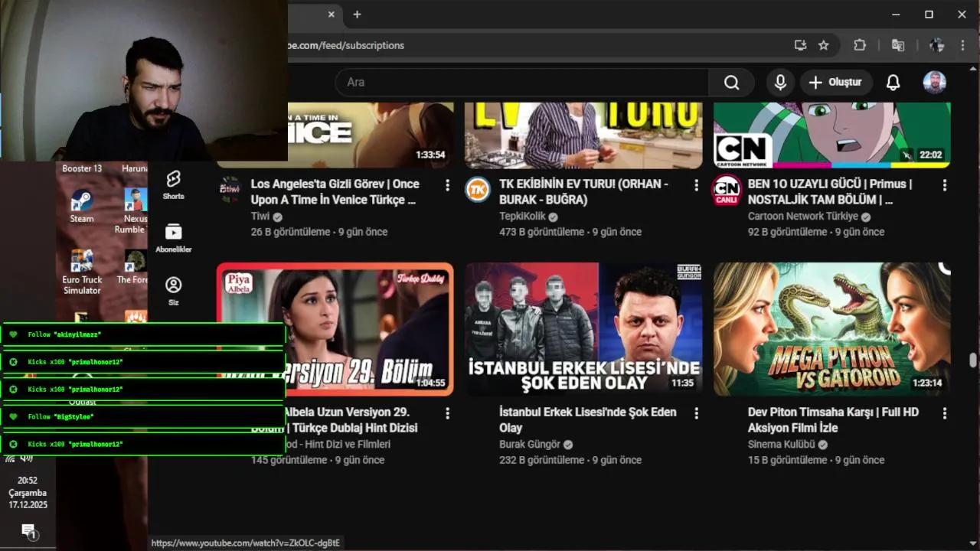Open The Forest desktop shortcut
The width and height of the screenshot is (980, 551).
pos(133,268)
